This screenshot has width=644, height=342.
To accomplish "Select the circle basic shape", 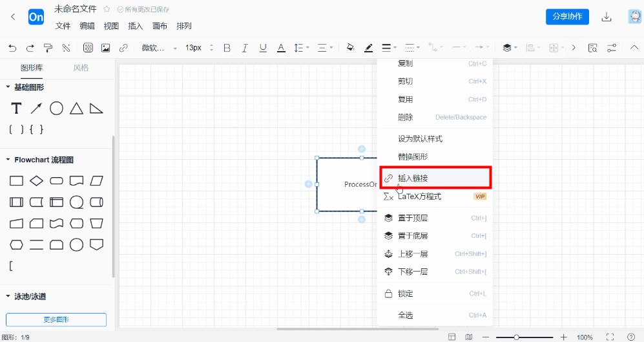I will [x=56, y=109].
